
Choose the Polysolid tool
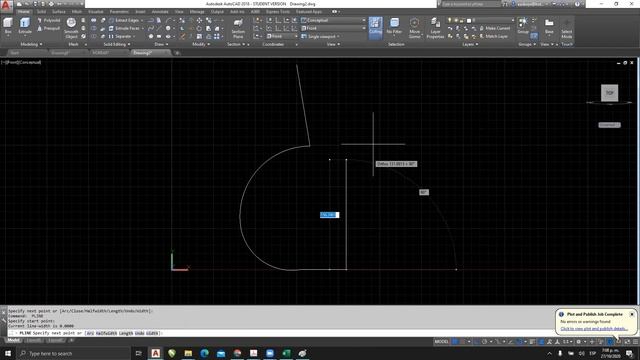(x=49, y=20)
